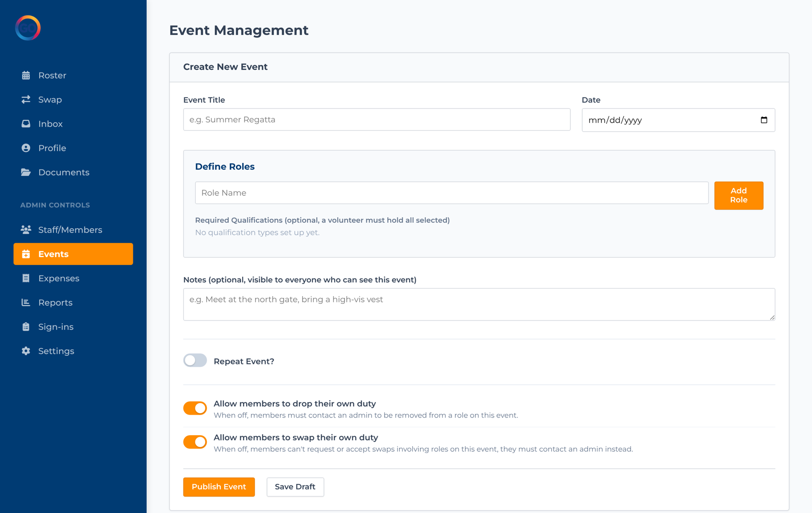
Task: Click into the Date field
Action: [678, 120]
